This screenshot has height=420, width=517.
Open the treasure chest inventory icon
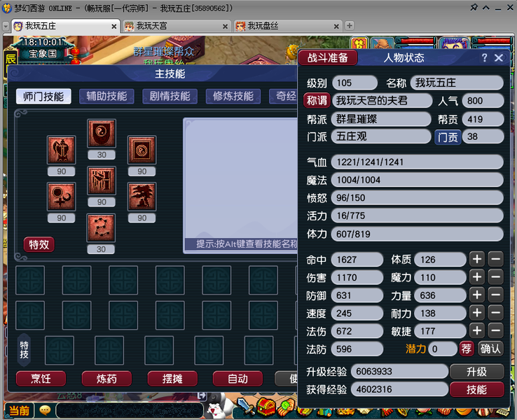tap(266, 407)
